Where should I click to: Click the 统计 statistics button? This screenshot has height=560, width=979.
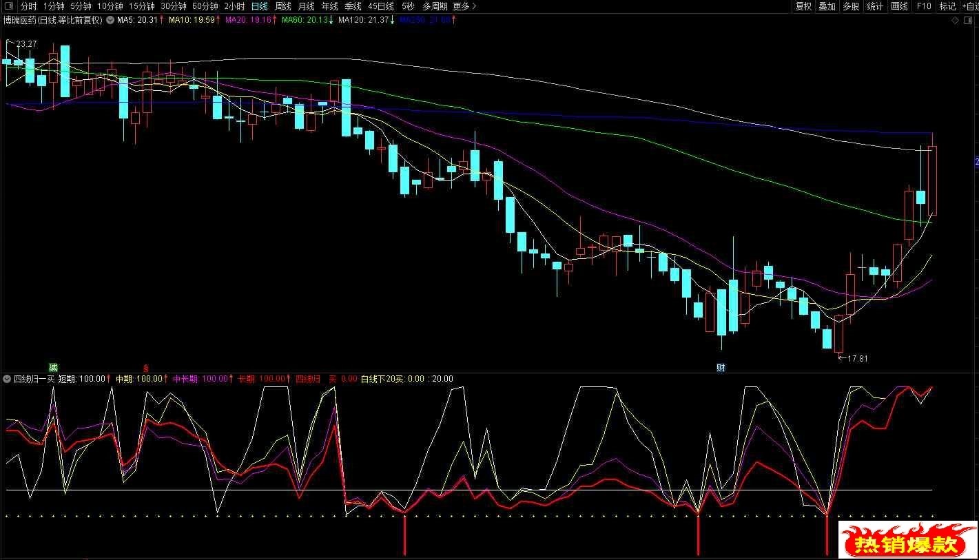[875, 6]
